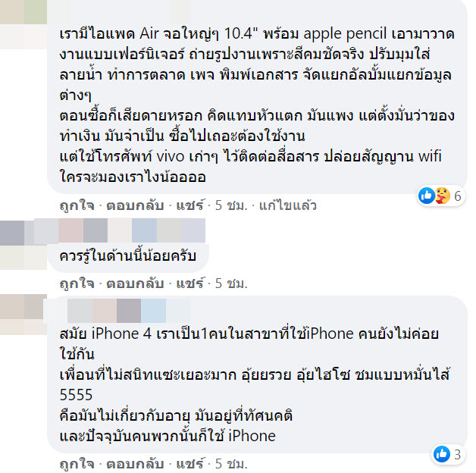Open the 5 ชม. timestamp of first comment
Image resolution: width=476 pixels, height=473 pixels.
pyautogui.click(x=231, y=205)
